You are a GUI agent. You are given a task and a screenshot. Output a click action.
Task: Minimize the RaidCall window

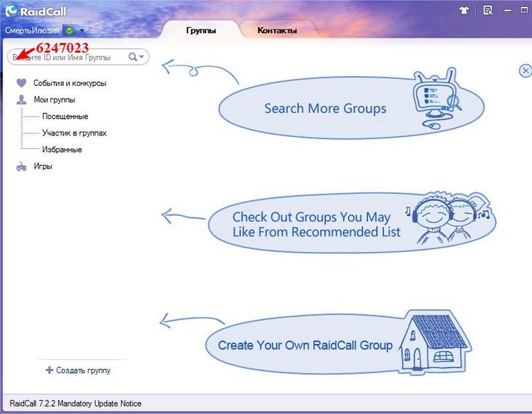(508, 11)
